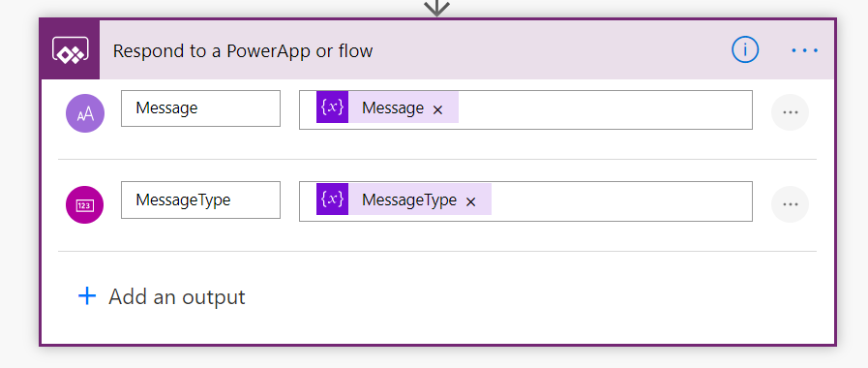Click the Message output name field
The width and height of the screenshot is (868, 368).
pos(201,108)
